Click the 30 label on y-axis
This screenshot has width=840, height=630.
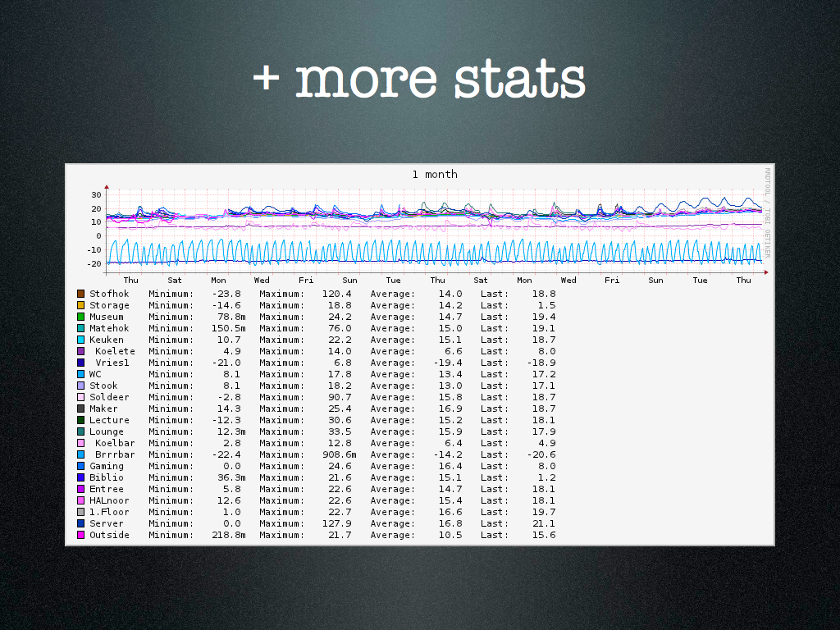[96, 195]
